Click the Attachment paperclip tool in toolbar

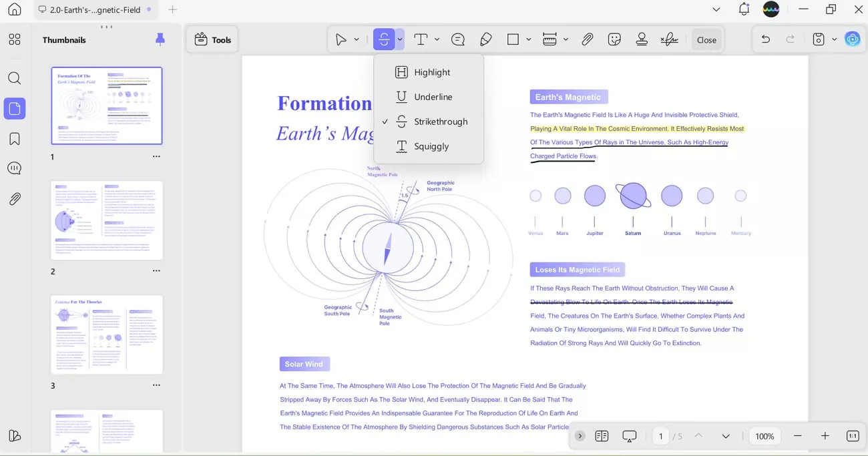click(588, 40)
